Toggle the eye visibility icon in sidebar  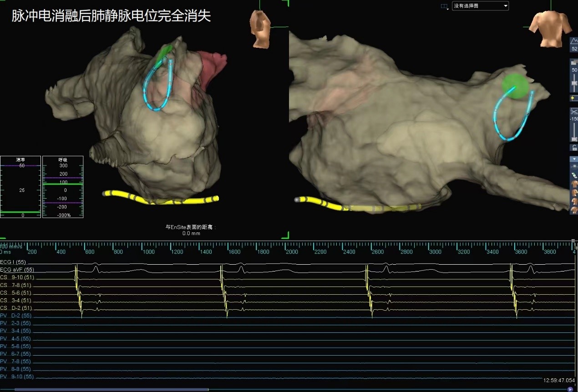coord(574,167)
